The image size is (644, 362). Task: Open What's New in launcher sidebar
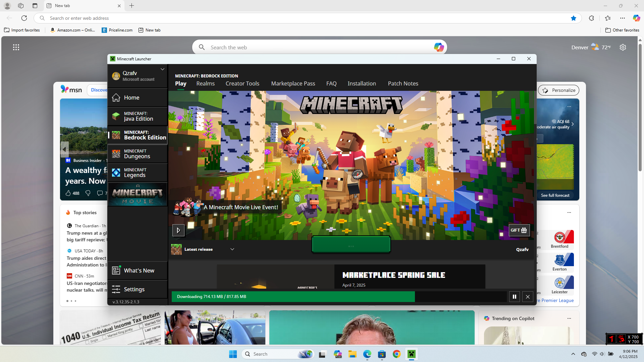[138, 270]
